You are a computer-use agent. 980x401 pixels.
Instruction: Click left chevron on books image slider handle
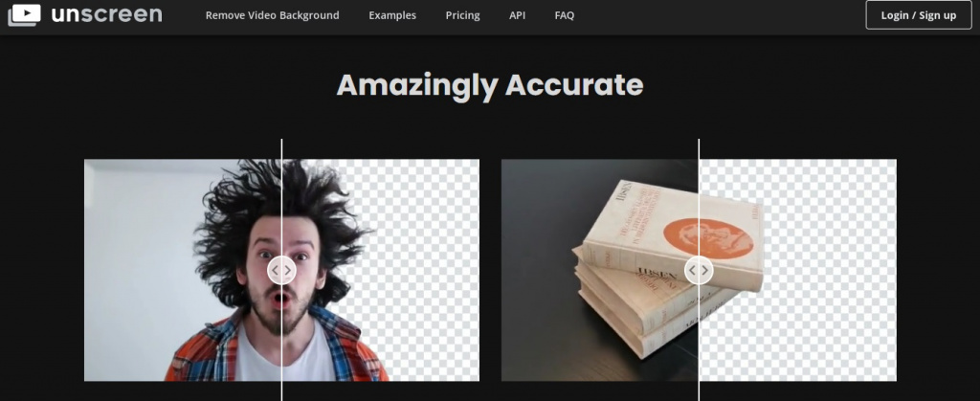pyautogui.click(x=692, y=271)
